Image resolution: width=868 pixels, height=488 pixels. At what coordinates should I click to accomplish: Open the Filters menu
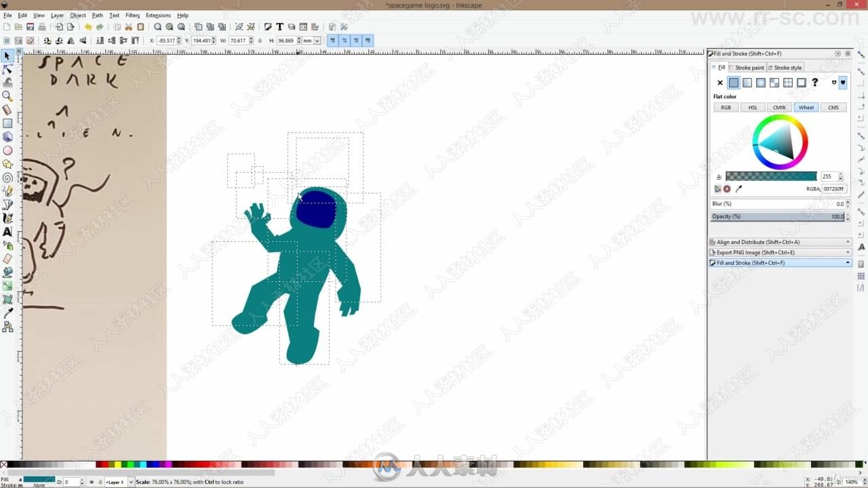click(132, 15)
